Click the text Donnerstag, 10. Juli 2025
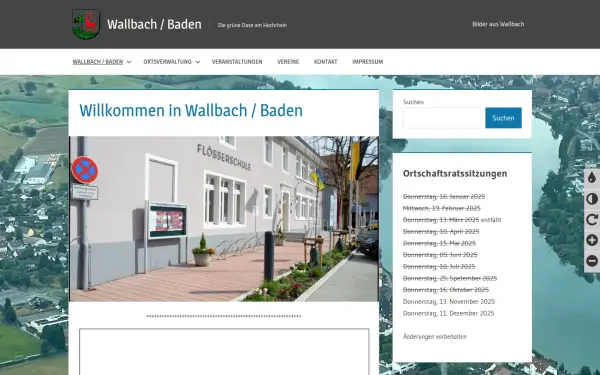Image resolution: width=600 pixels, height=375 pixels. pyautogui.click(x=439, y=267)
